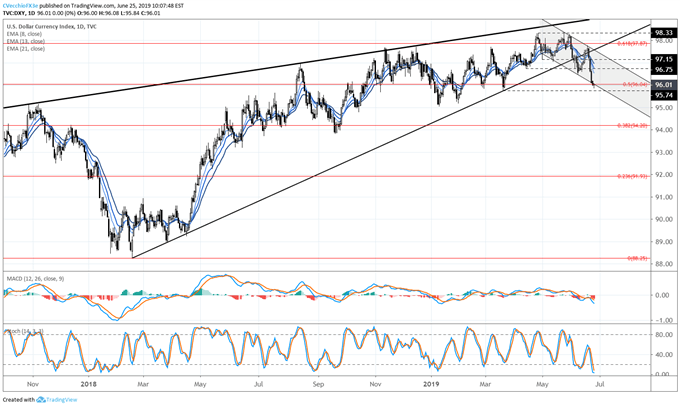680x407 pixels.
Task: Click the 95.00 price axis label
Action: (x=664, y=108)
